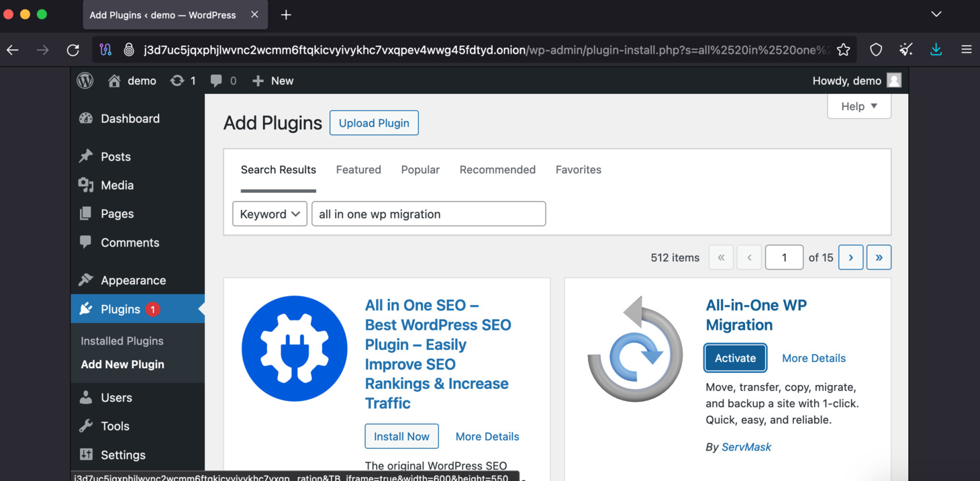Screen dimensions: 980x481
Task: Open the browser hamburger menu
Action: coord(967,50)
